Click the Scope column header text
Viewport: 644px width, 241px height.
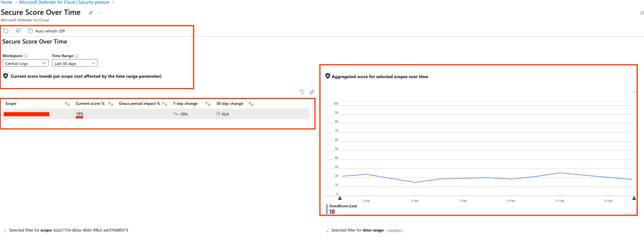[x=11, y=104]
